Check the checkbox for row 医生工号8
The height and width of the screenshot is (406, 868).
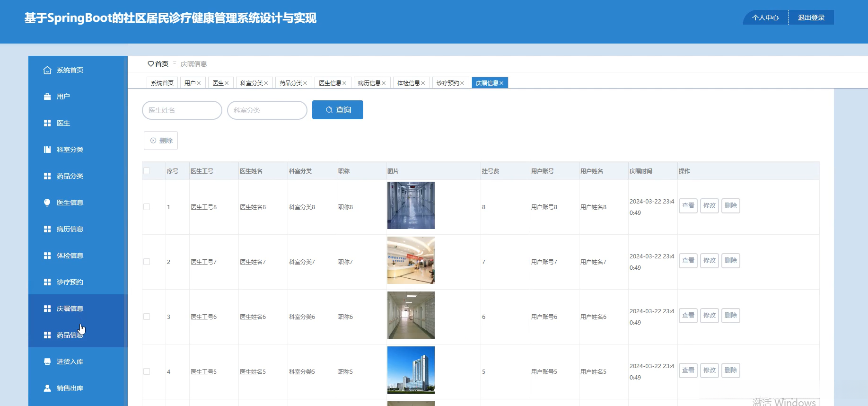point(147,207)
